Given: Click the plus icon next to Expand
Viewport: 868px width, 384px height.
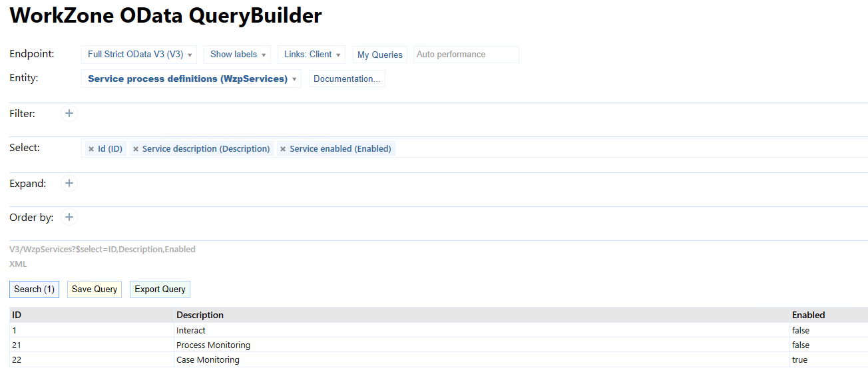Looking at the screenshot, I should click(69, 183).
